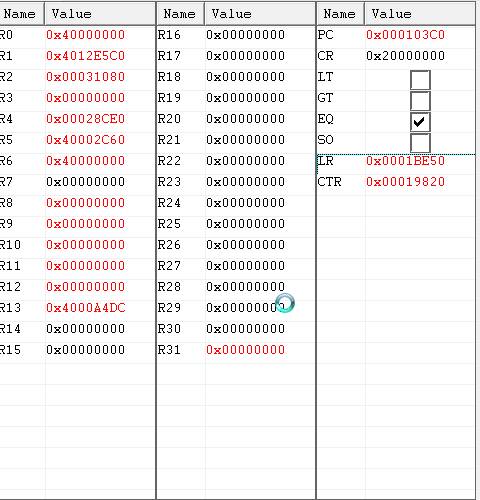This screenshot has height=500, width=480.
Task: Toggle the SO flag checkbox
Action: 420,143
